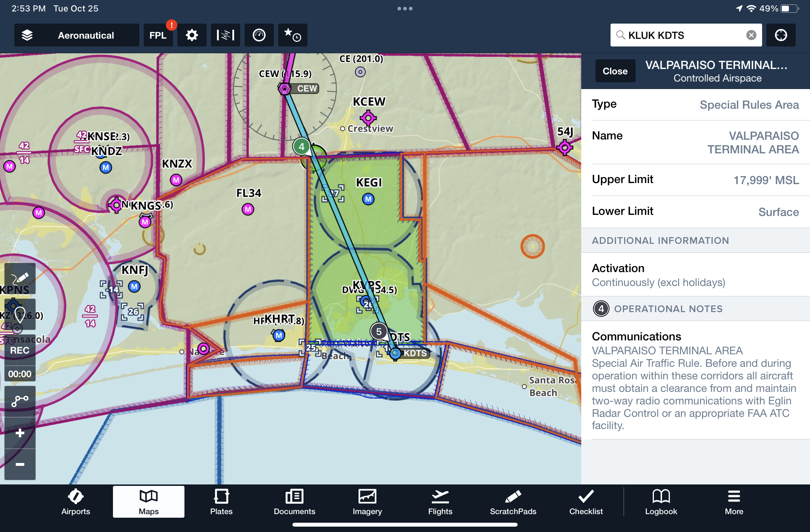810x532 pixels.
Task: Tap the KCEW airport symbol
Action: 368,118
